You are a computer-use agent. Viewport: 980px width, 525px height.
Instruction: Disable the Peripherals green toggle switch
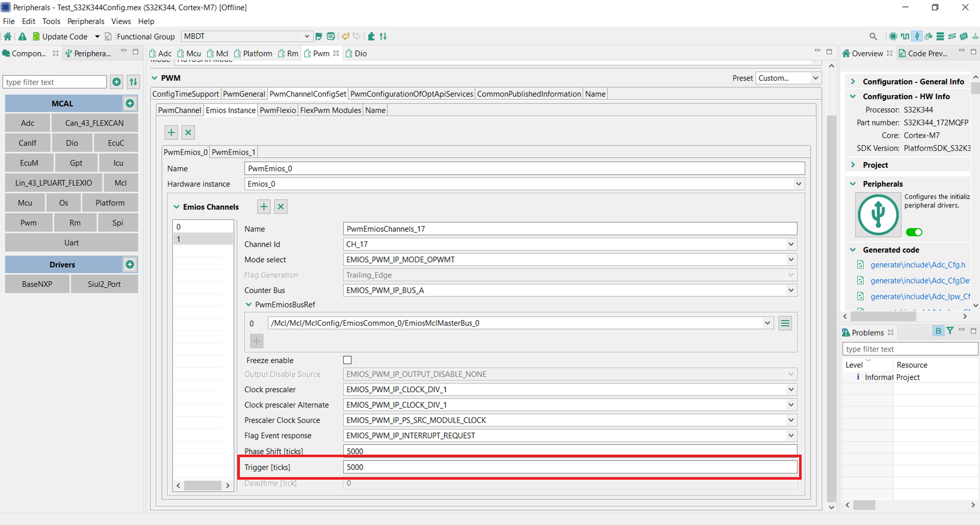click(914, 232)
